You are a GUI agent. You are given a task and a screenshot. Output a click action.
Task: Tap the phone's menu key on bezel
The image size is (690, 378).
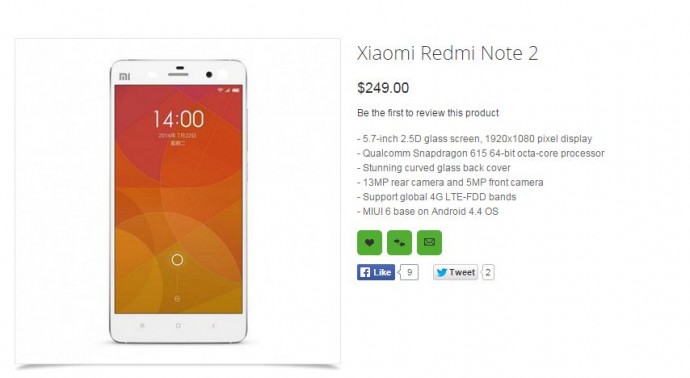[x=142, y=326]
